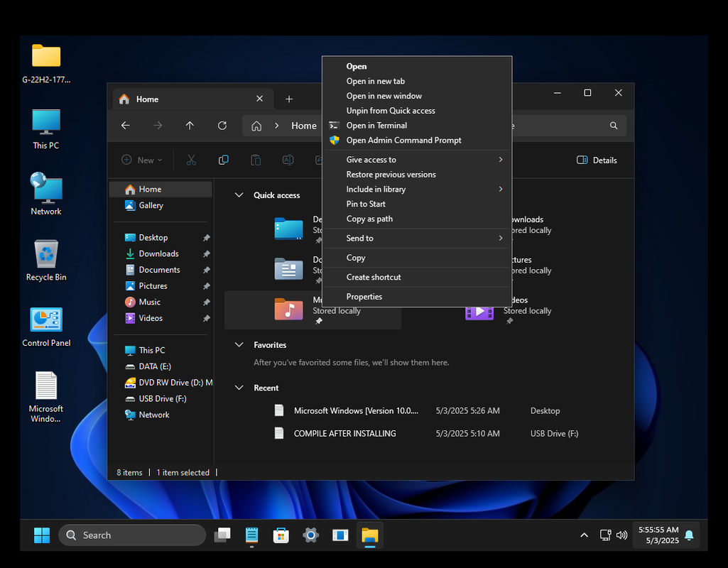Open Properties from context menu

coord(417,297)
